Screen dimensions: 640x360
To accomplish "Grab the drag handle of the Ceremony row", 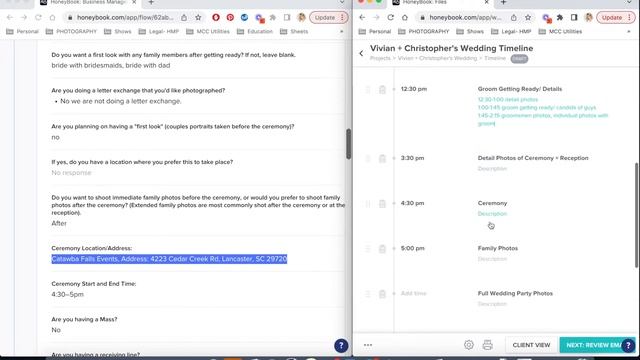I will click(368, 204).
